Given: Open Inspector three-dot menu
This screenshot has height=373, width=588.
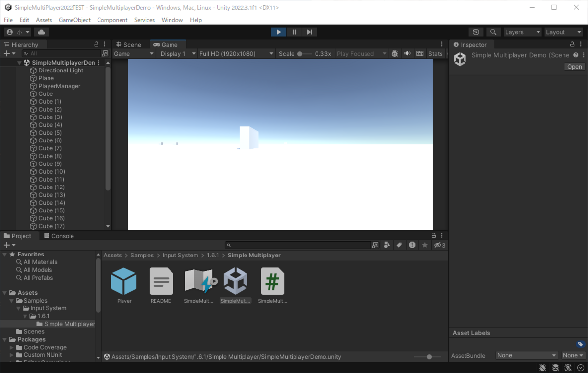Looking at the screenshot, I should click(x=581, y=44).
